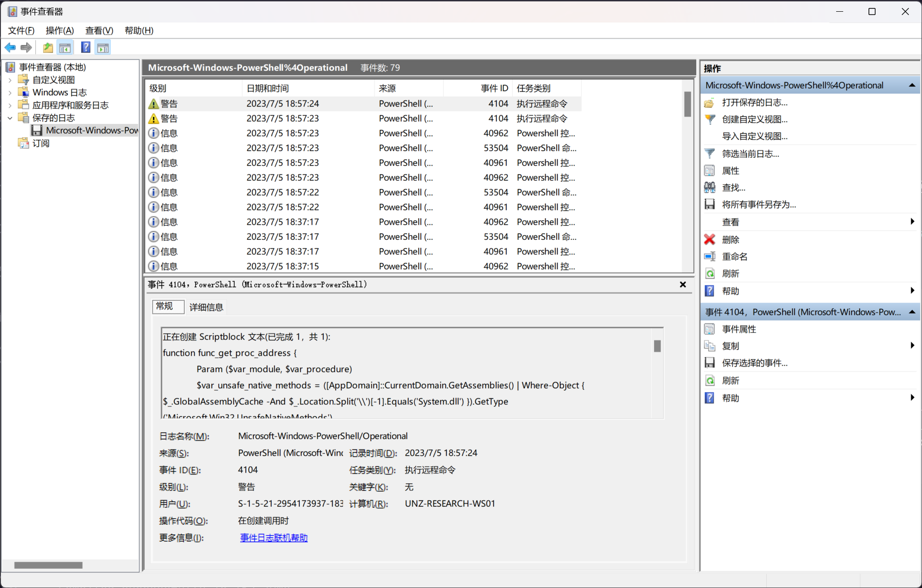Open the 事件日志联机帮助 link
Screen dimensions: 922x588
274,538
